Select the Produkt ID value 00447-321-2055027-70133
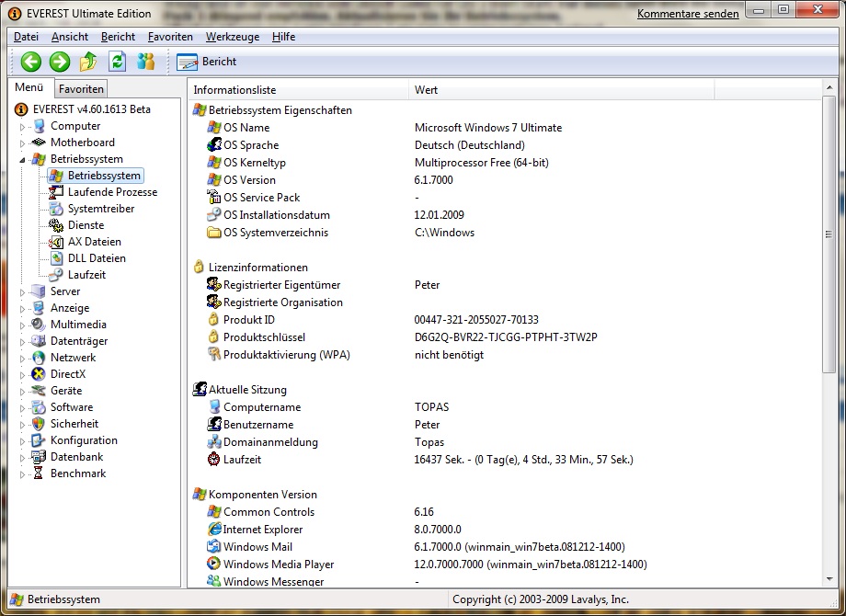 pyautogui.click(x=476, y=320)
